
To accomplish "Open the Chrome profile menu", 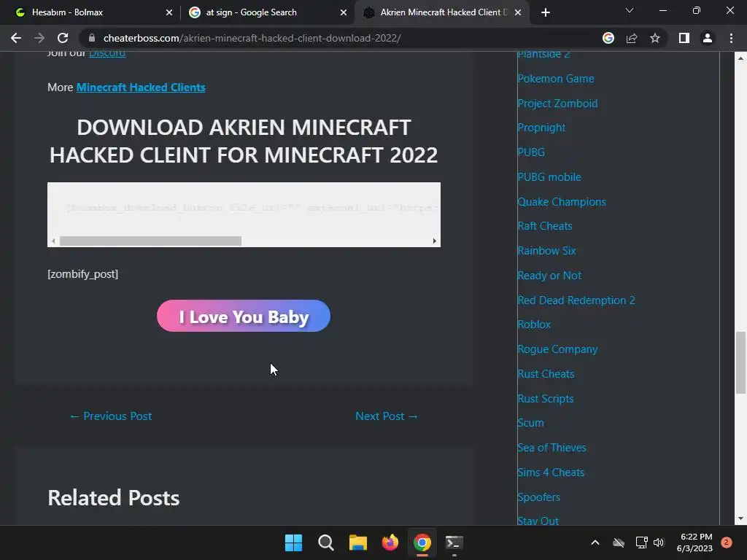I will [x=708, y=38].
